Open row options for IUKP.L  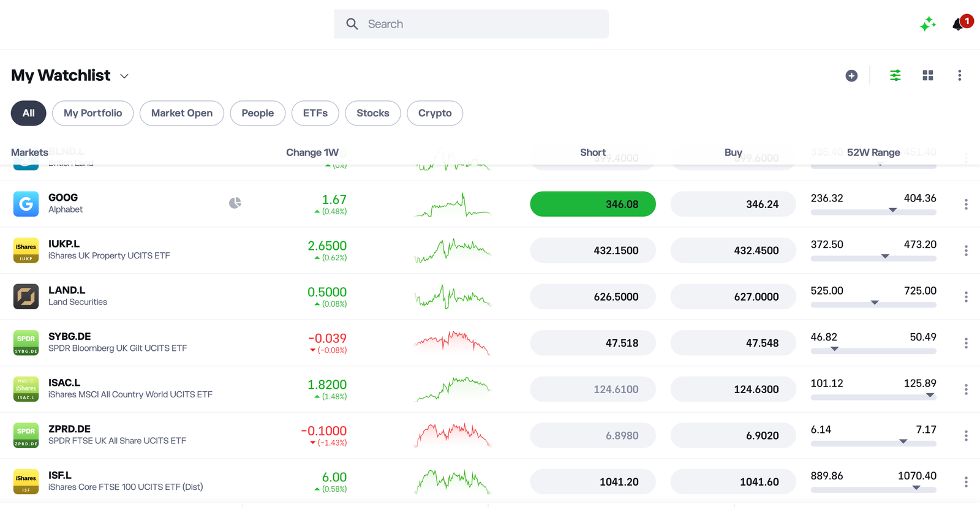[966, 250]
